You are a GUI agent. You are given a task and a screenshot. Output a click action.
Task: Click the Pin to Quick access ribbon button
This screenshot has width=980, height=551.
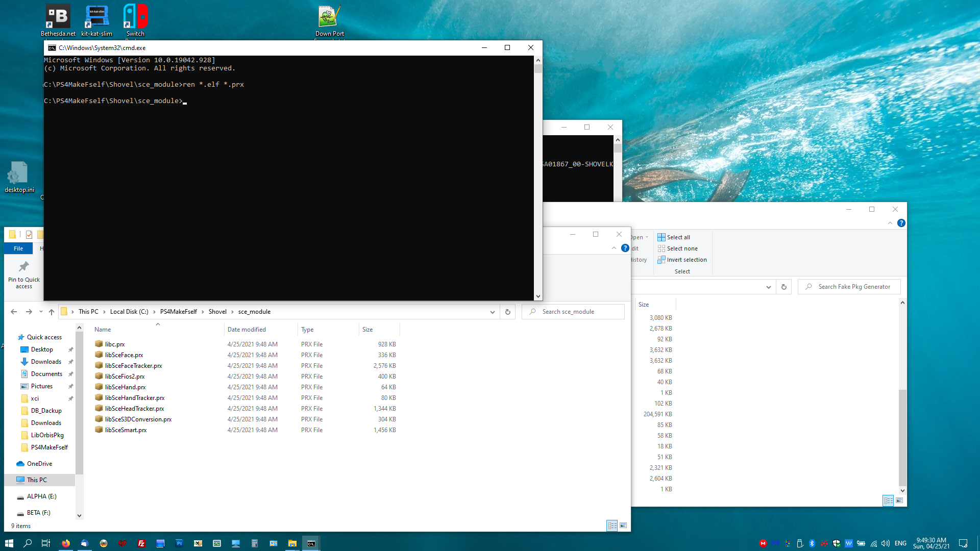click(x=23, y=274)
